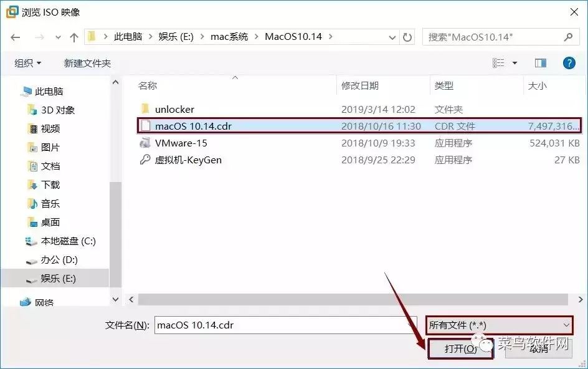Viewport: 588px width, 369px height.
Task: Expand the address bar history dropdown arrow
Action: [392, 37]
